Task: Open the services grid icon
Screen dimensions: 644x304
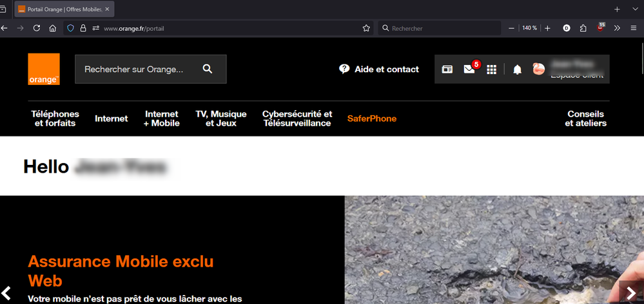Action: point(491,70)
